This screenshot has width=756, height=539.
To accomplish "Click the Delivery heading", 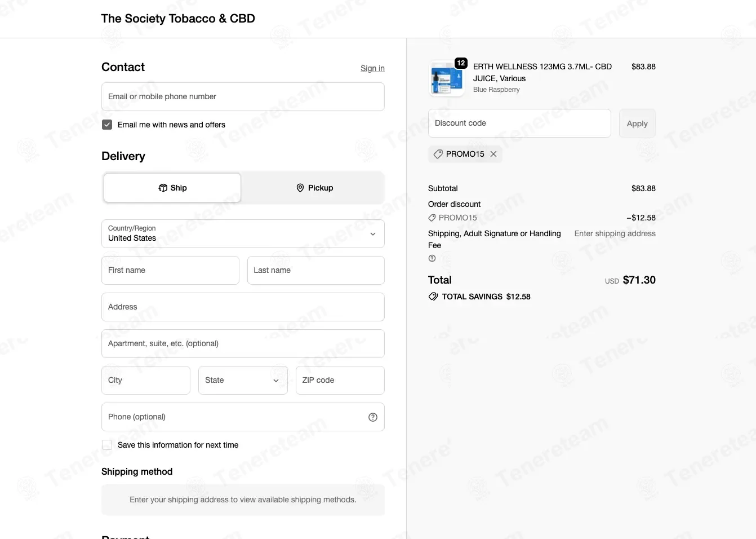I will pos(123,156).
